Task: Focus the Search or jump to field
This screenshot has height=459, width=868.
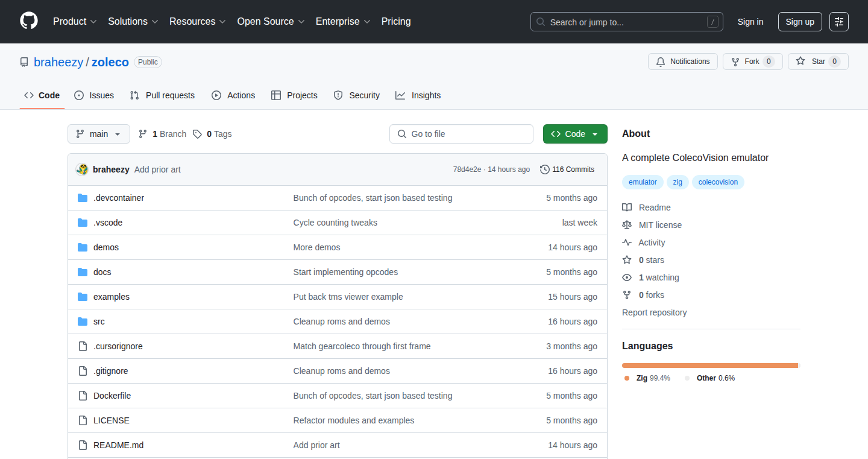Action: point(627,22)
